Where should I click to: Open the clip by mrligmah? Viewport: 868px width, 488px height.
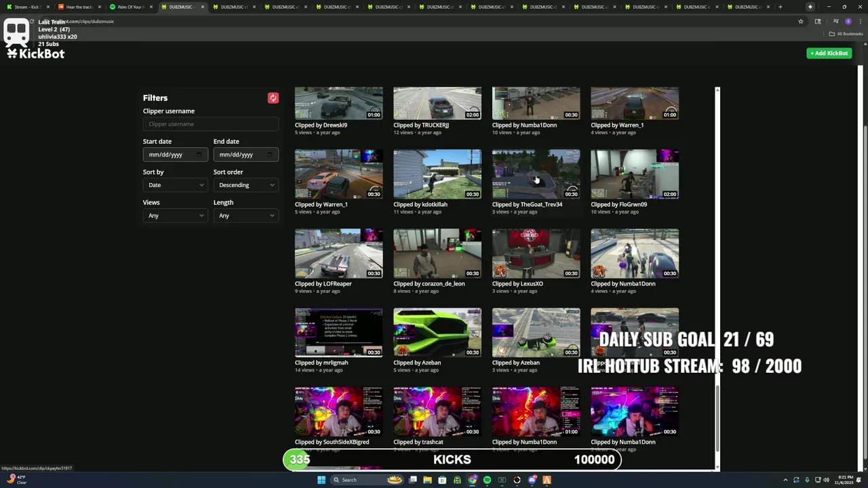[x=338, y=333]
